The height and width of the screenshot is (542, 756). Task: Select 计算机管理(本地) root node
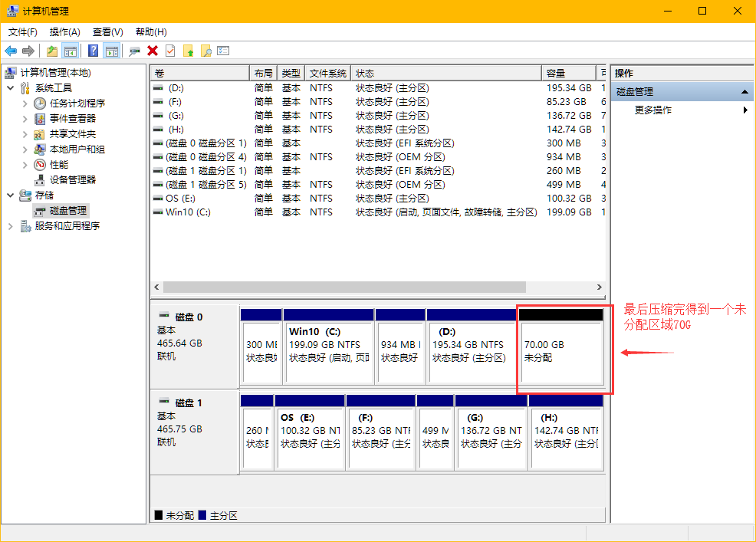[55, 73]
